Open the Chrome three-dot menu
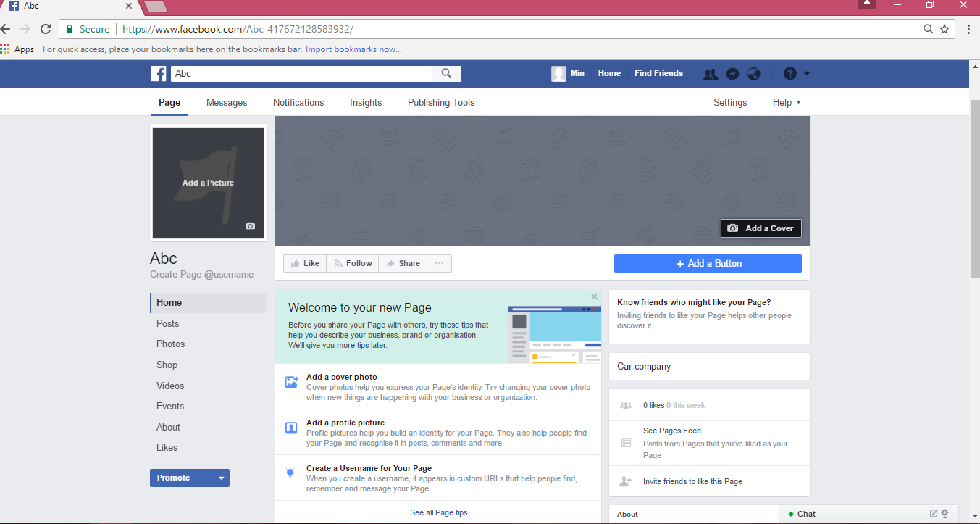 click(x=969, y=29)
